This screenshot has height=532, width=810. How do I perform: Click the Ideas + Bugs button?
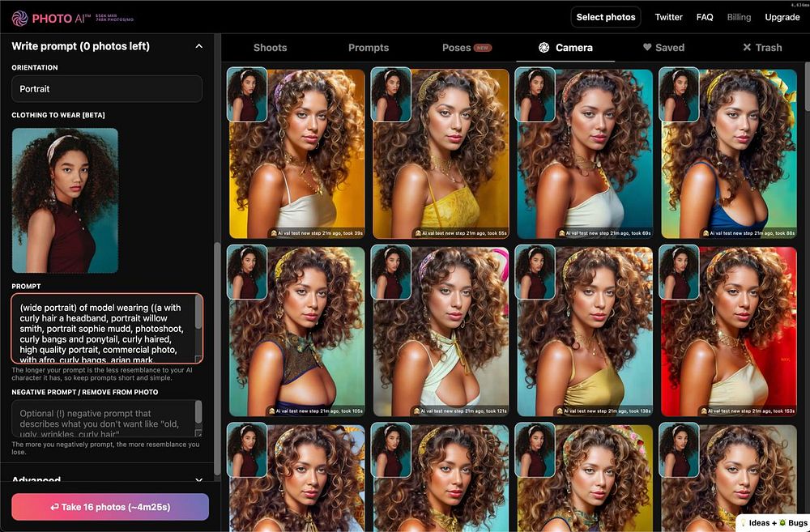pyautogui.click(x=774, y=523)
